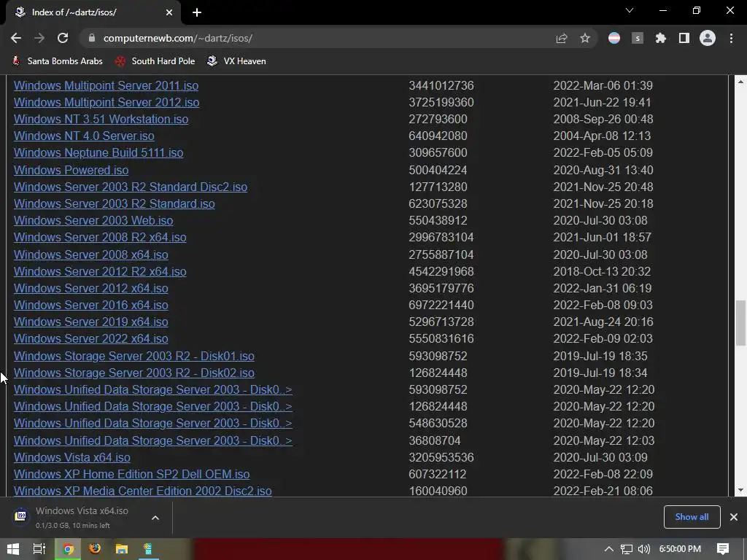Open the tab search chevron

click(630, 10)
